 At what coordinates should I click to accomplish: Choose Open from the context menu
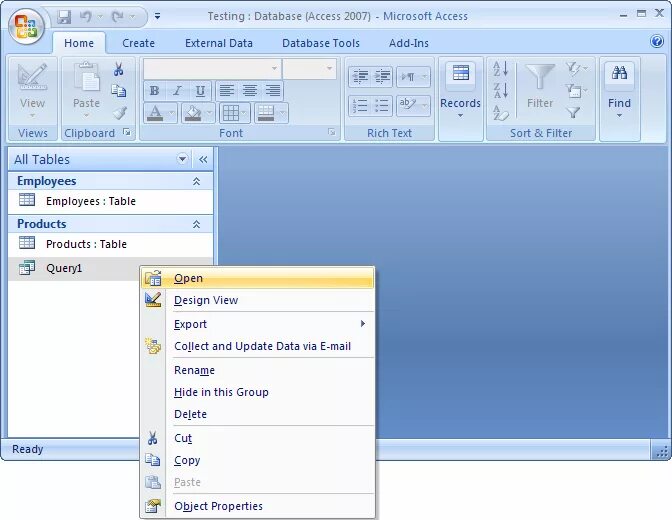point(258,278)
